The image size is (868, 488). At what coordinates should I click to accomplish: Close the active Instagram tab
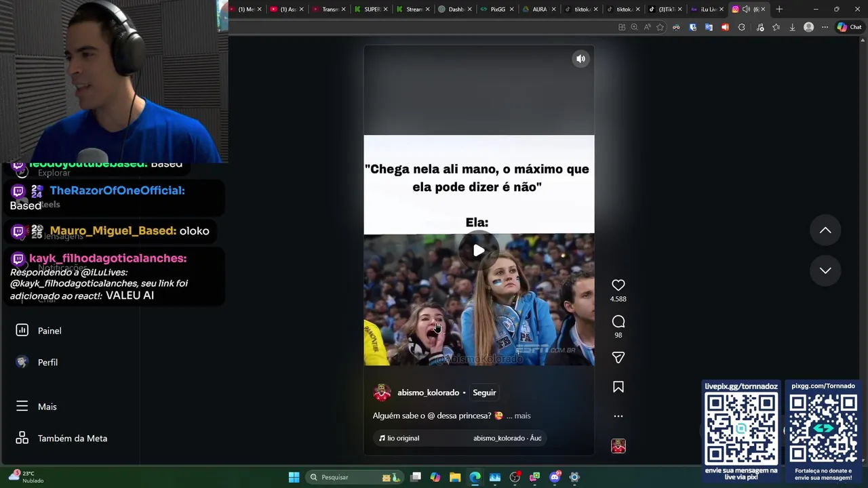click(x=763, y=9)
